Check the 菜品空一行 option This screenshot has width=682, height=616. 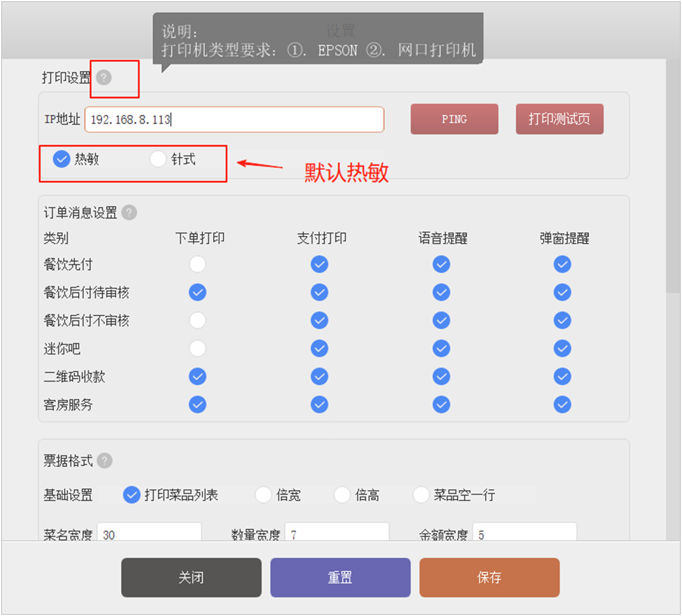tap(421, 495)
